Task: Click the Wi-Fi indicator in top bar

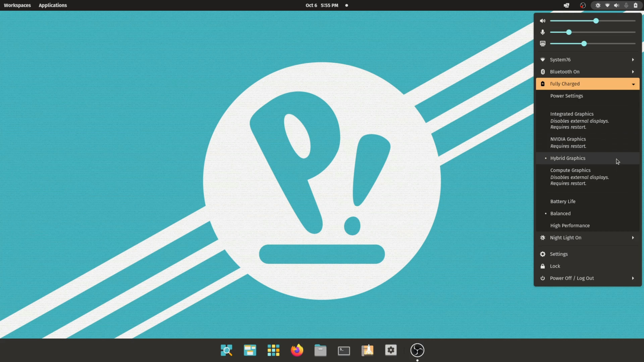Action: [x=607, y=5]
